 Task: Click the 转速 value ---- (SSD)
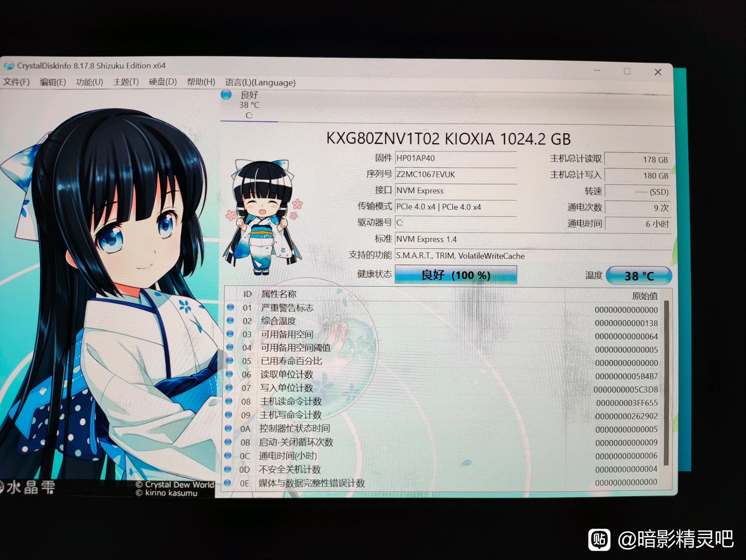(637, 192)
